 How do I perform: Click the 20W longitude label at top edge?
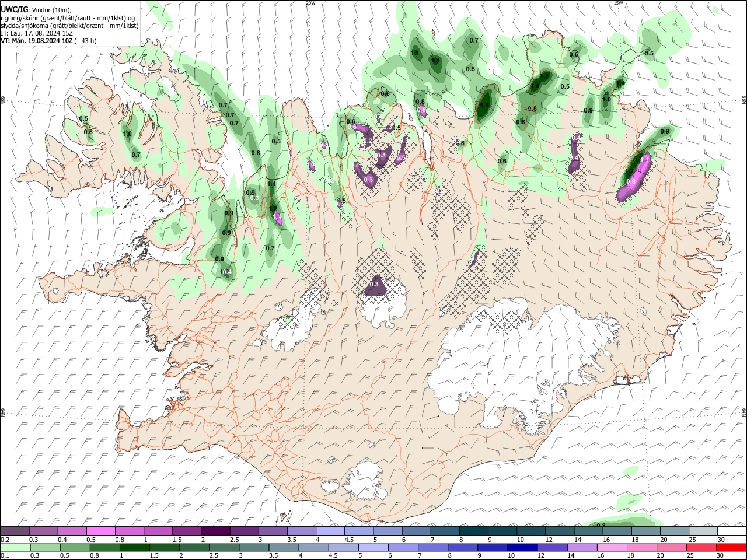point(310,3)
